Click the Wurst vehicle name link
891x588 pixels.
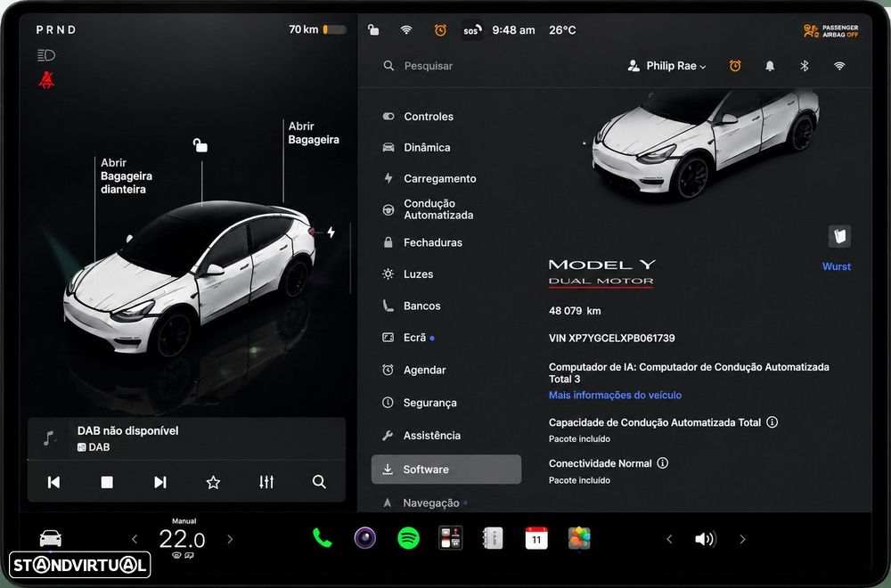click(837, 266)
